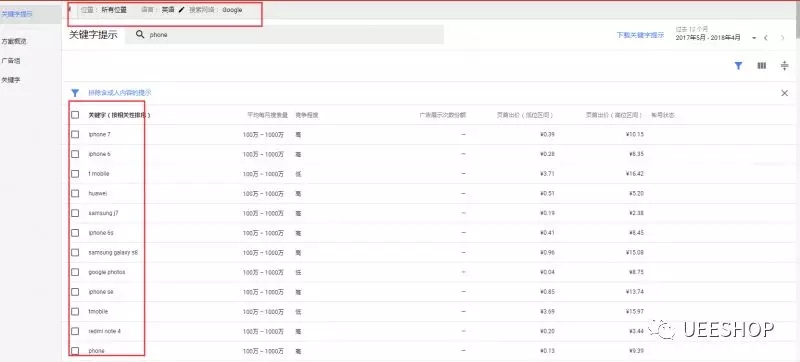This screenshot has height=362, width=800.
Task: Tick the select-all checkbox in header
Action: 75,115
